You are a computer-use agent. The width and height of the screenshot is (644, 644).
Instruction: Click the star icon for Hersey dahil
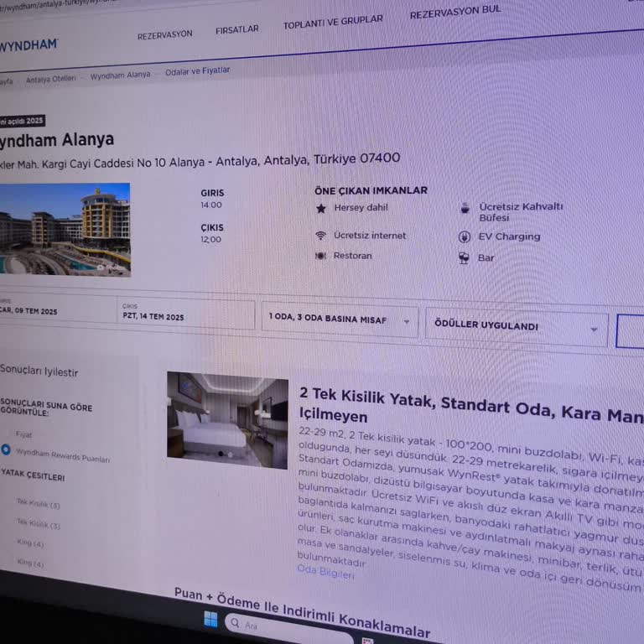[x=321, y=209]
